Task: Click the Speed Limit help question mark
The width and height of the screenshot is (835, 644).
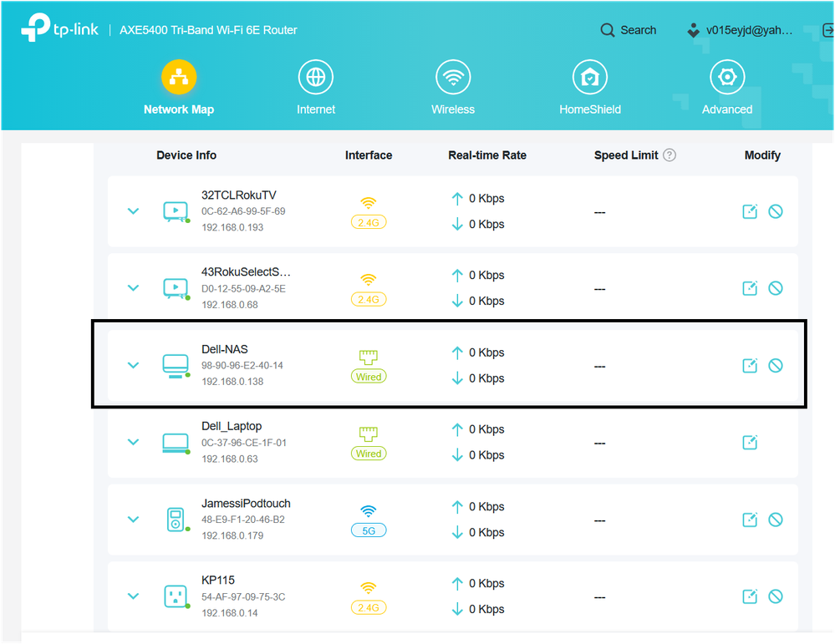Action: (x=670, y=155)
